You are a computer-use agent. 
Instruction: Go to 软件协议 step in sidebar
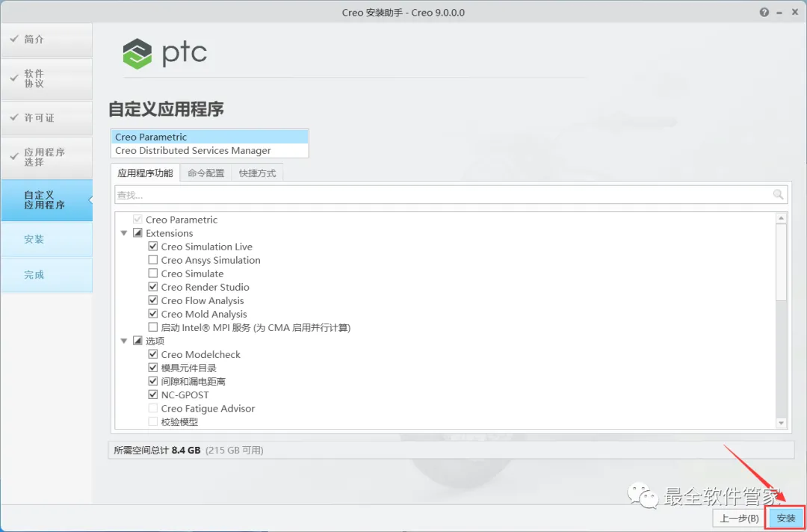click(x=46, y=78)
